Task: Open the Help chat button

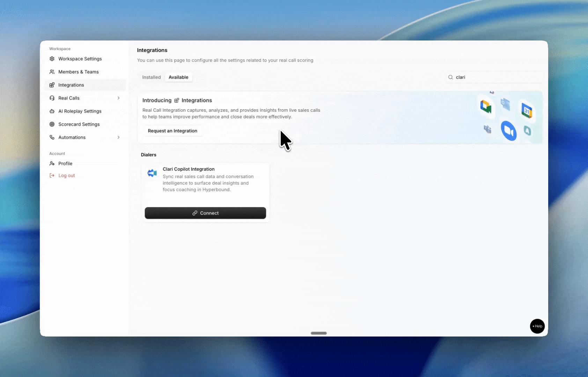Action: point(537,326)
